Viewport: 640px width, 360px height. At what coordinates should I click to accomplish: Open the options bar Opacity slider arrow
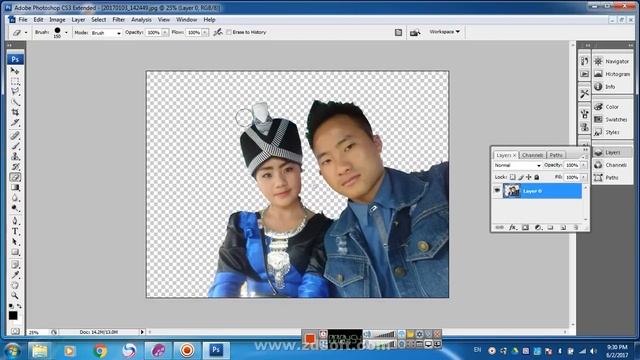point(165,32)
